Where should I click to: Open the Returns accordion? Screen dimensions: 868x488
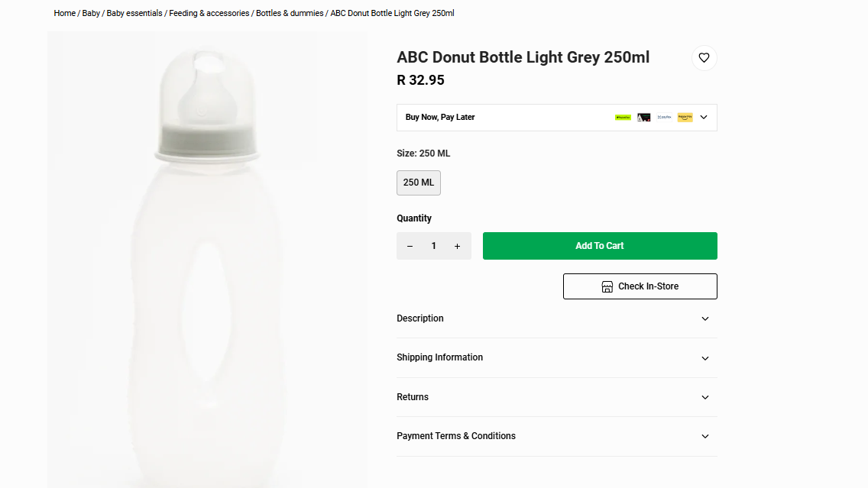tap(704, 397)
